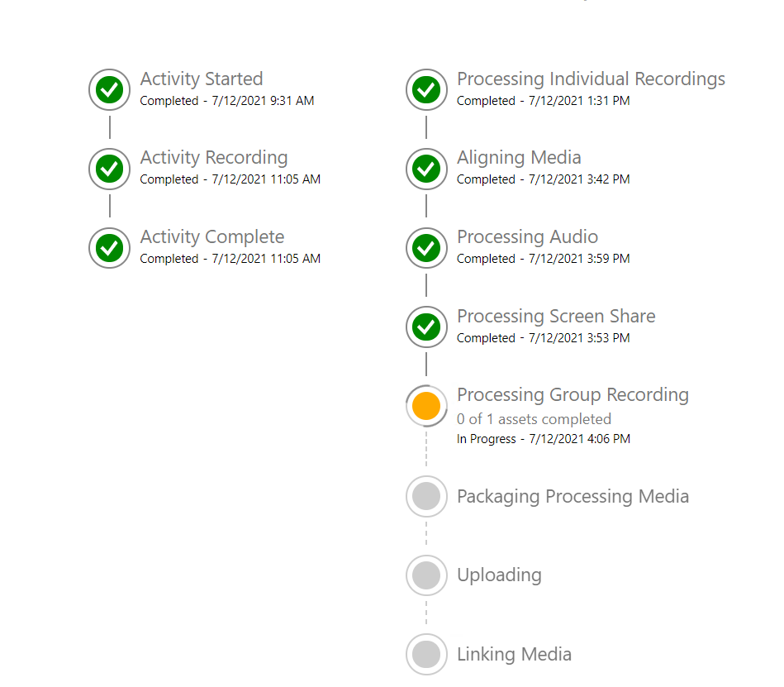Select the Aligning Media completed checkmark icon
The height and width of the screenshot is (687, 784).
(426, 169)
